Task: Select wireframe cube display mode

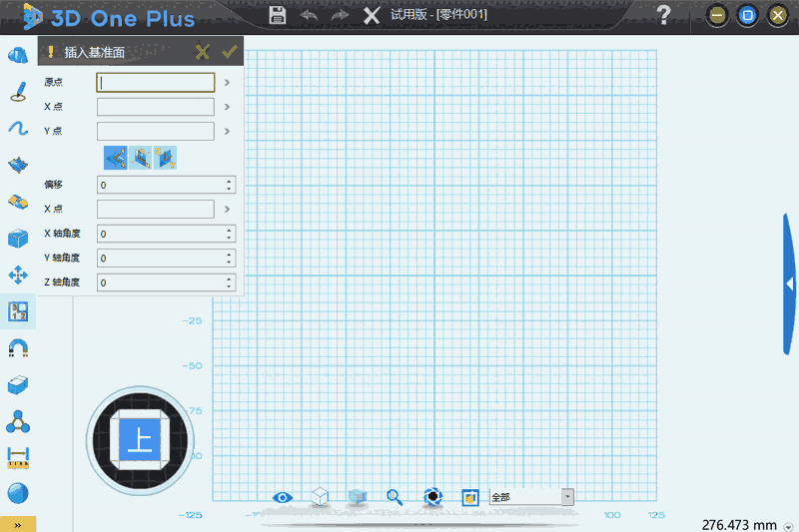Action: click(320, 496)
